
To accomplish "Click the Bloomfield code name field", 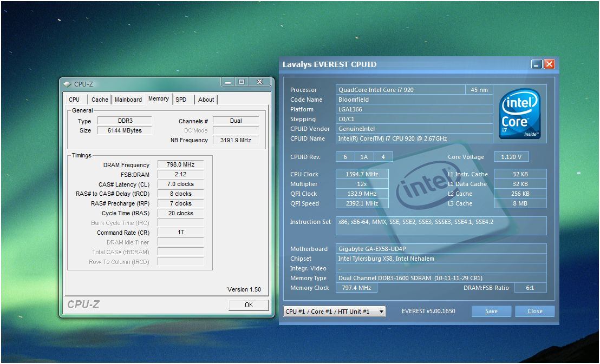I will (414, 100).
